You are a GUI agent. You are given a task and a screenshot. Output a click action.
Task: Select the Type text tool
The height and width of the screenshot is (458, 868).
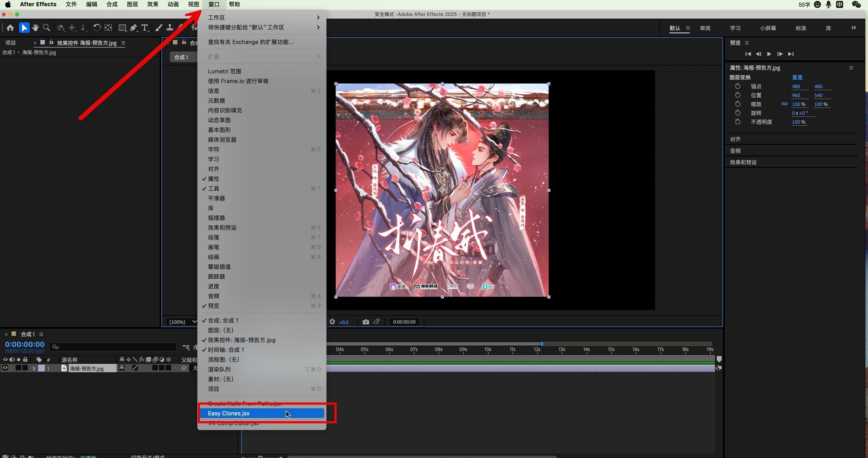click(145, 28)
